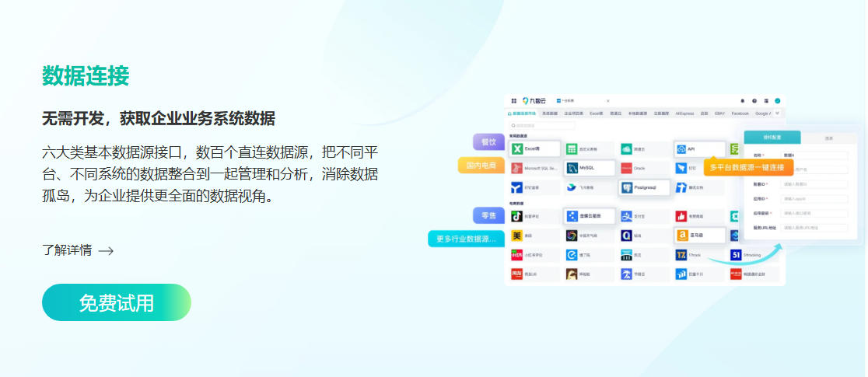Click the 无需开发，获取企业业务系统数据 subtitle
868x377 pixels.
click(x=159, y=118)
